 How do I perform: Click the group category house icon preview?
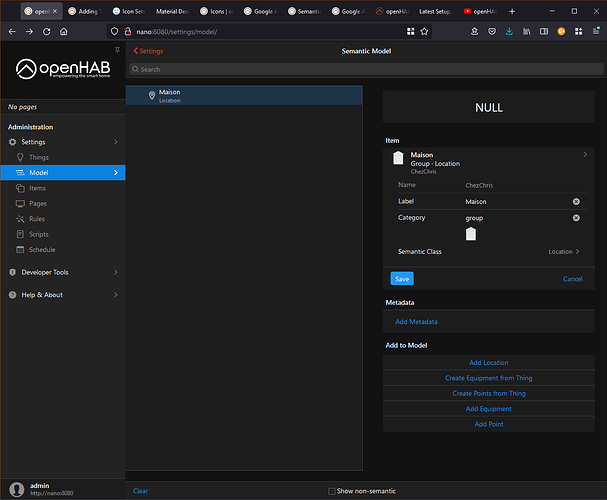coord(471,234)
